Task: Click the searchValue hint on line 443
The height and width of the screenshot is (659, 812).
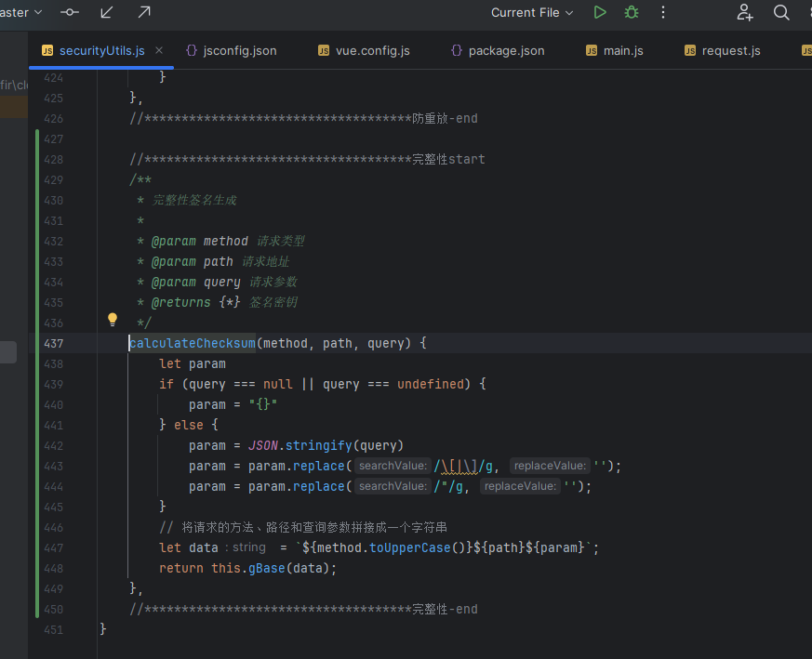Action: point(393,466)
